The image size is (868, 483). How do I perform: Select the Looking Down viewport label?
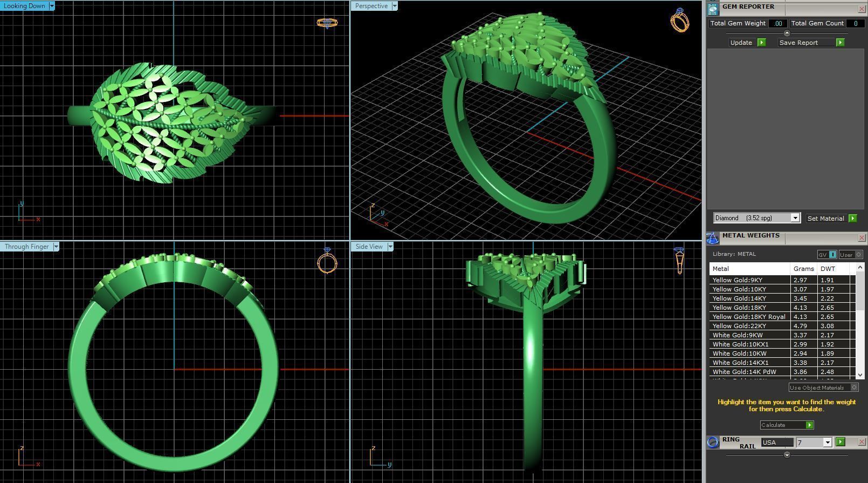point(24,6)
